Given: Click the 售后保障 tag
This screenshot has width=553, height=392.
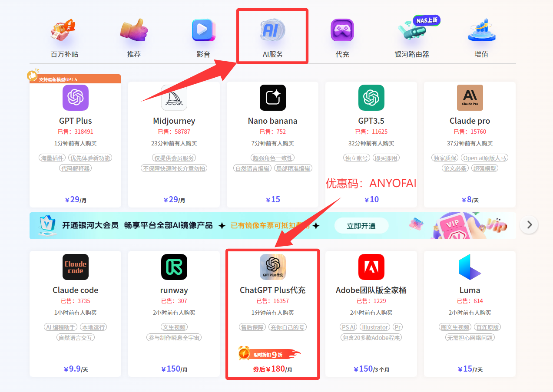Looking at the screenshot, I should click(x=252, y=327).
